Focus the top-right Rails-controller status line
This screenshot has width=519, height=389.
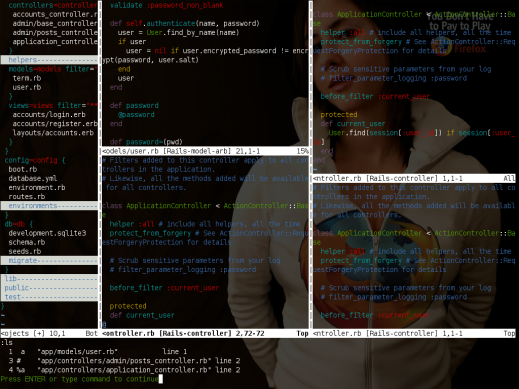point(414,178)
